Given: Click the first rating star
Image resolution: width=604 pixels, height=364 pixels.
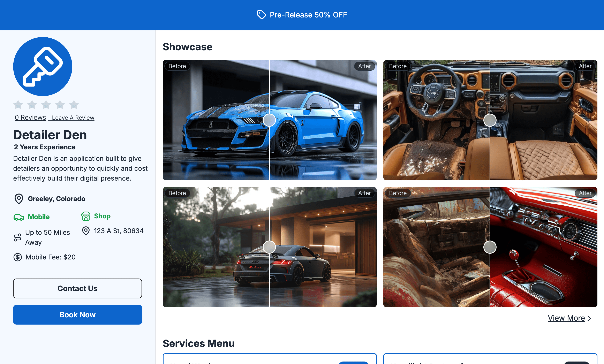Looking at the screenshot, I should coord(18,105).
